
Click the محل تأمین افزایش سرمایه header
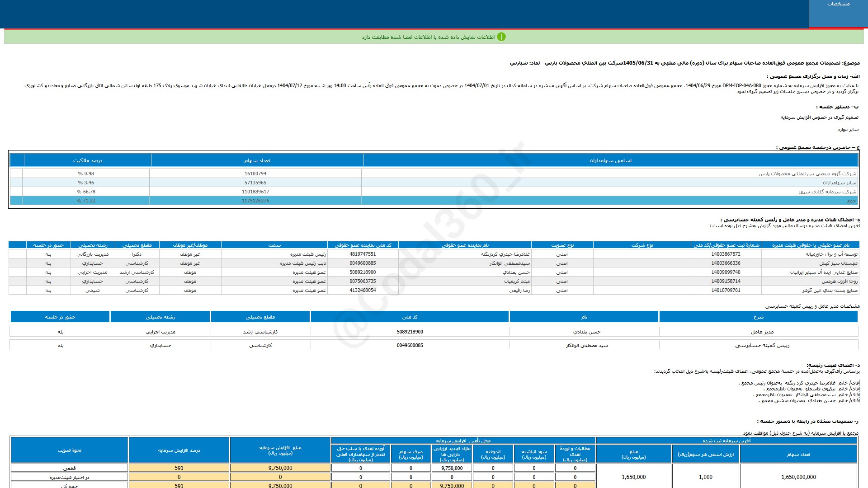click(x=463, y=441)
